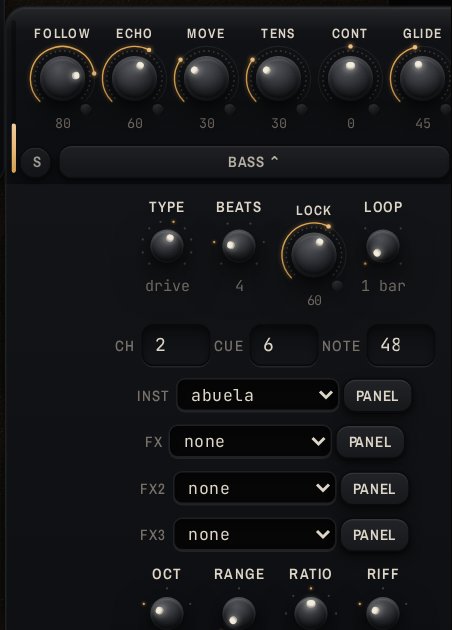
Task: Click the small dot below ECHO knob
Action: tap(157, 109)
